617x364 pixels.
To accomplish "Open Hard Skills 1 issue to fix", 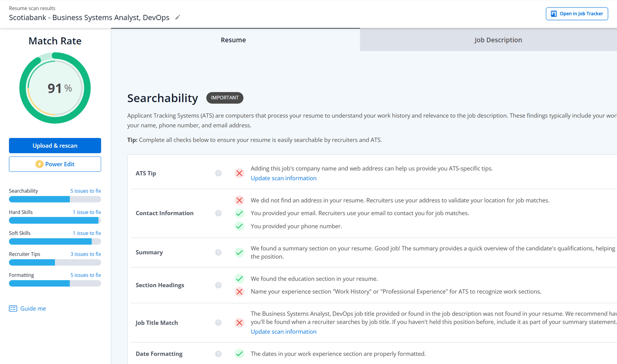I will [87, 212].
